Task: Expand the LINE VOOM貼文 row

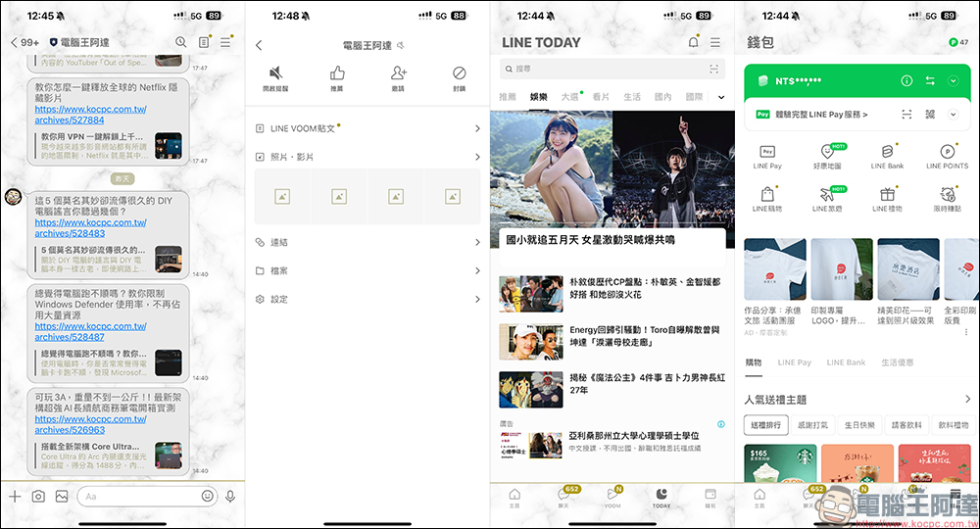Action: click(x=367, y=128)
